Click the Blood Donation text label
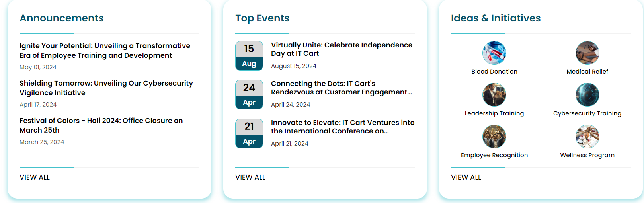This screenshot has height=203, width=644. pyautogui.click(x=494, y=72)
